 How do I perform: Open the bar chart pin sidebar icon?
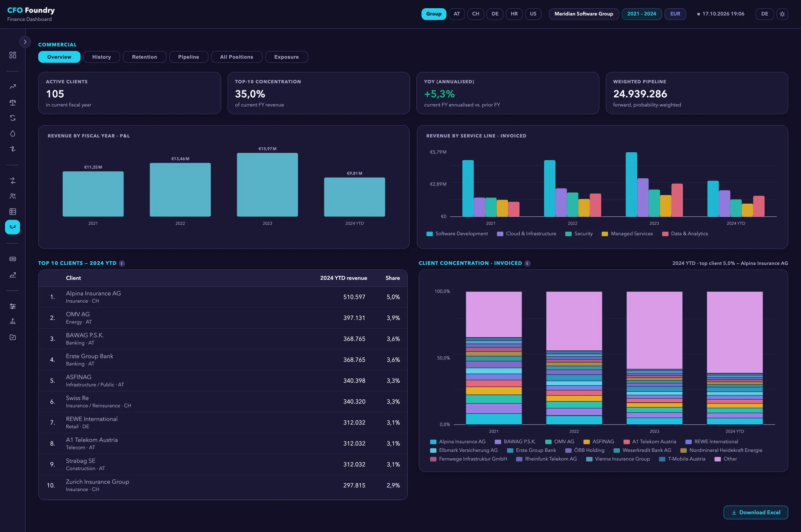tap(12, 321)
